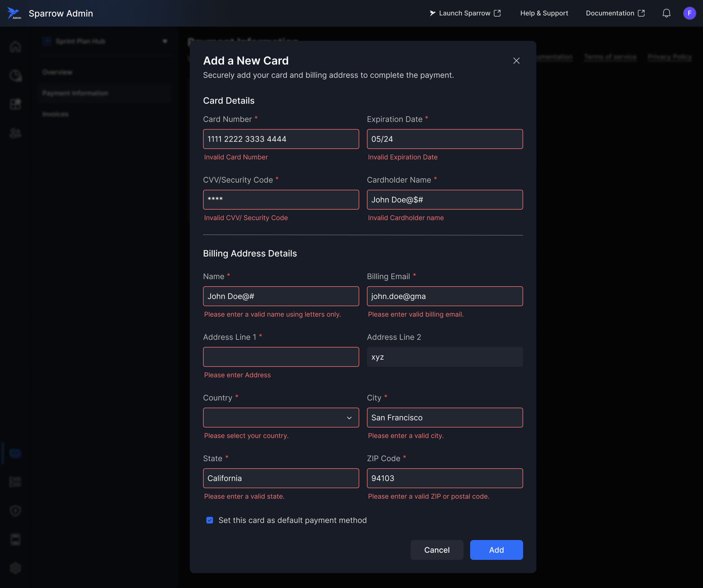The width and height of the screenshot is (703, 588).
Task: Click the Expiration Date field
Action: click(x=445, y=139)
